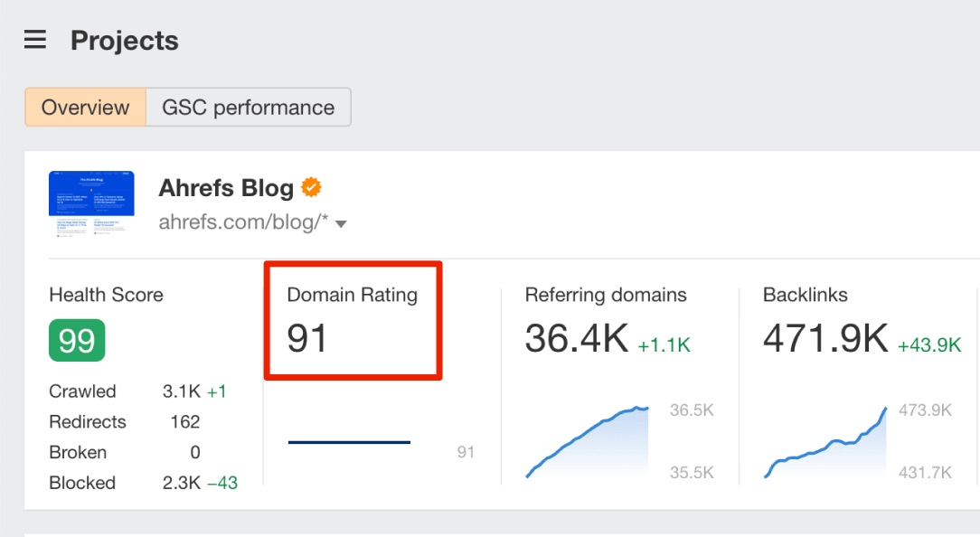Click the Health Score label
This screenshot has height=537, width=980.
pyautogui.click(x=106, y=295)
